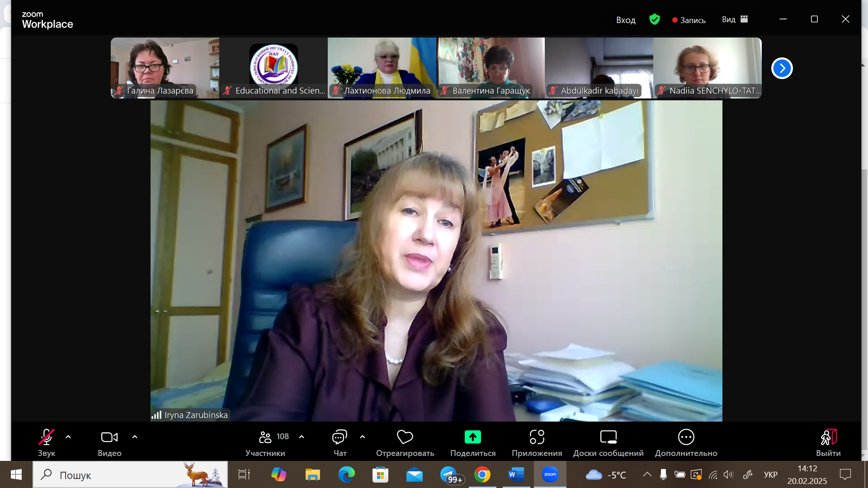The width and height of the screenshot is (868, 488).
Task: Open the Чат chat panel
Action: click(340, 437)
